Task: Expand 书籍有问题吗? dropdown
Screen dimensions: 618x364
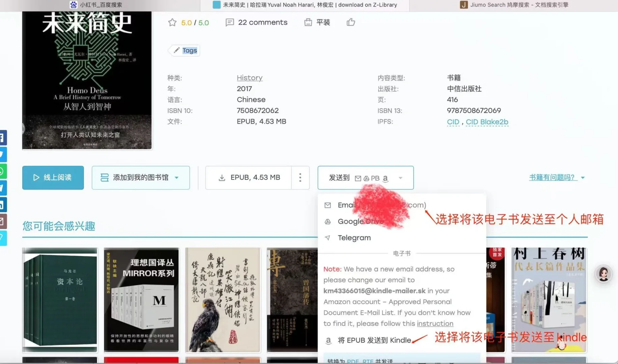Action: (557, 177)
